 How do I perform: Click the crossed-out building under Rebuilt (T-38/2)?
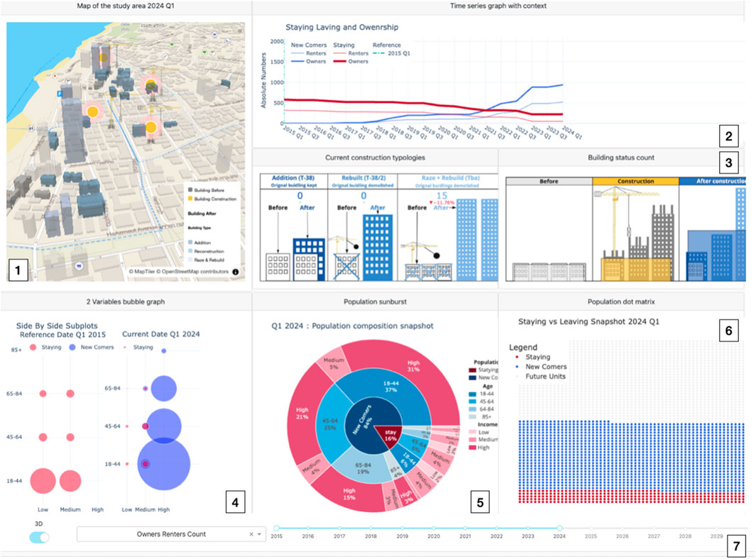346,267
